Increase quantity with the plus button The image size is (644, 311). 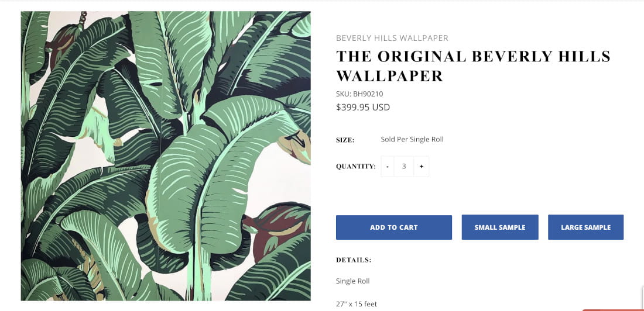[x=421, y=166]
